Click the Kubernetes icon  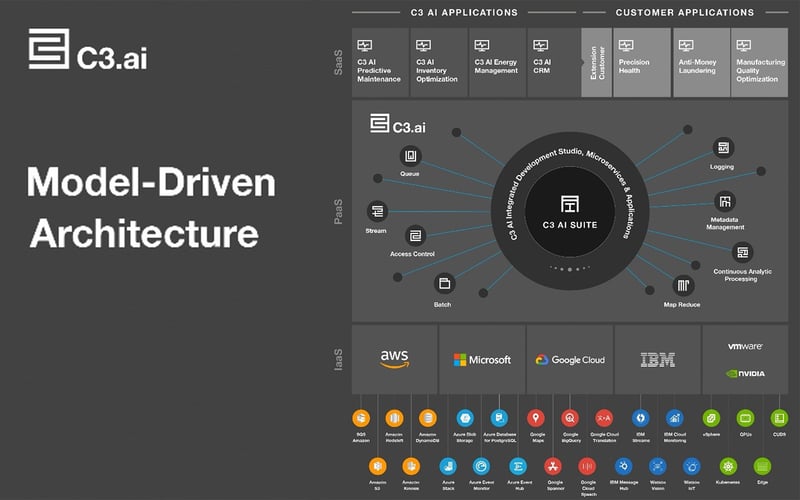[728, 466]
